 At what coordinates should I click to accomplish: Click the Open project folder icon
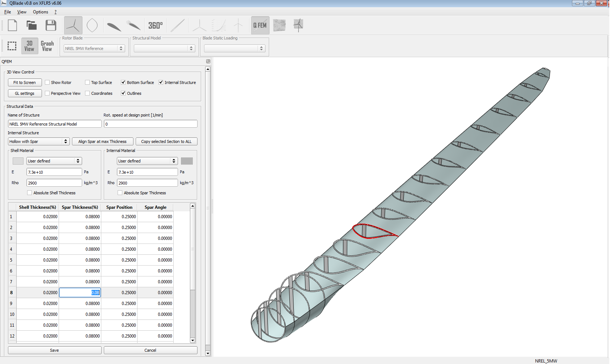31,25
